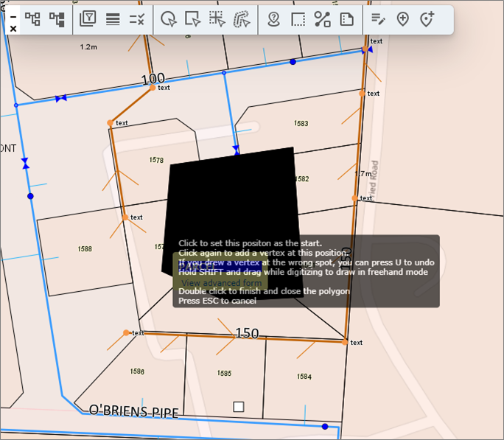Select the rectangle selection tool
The height and width of the screenshot is (440, 504).
click(x=193, y=20)
